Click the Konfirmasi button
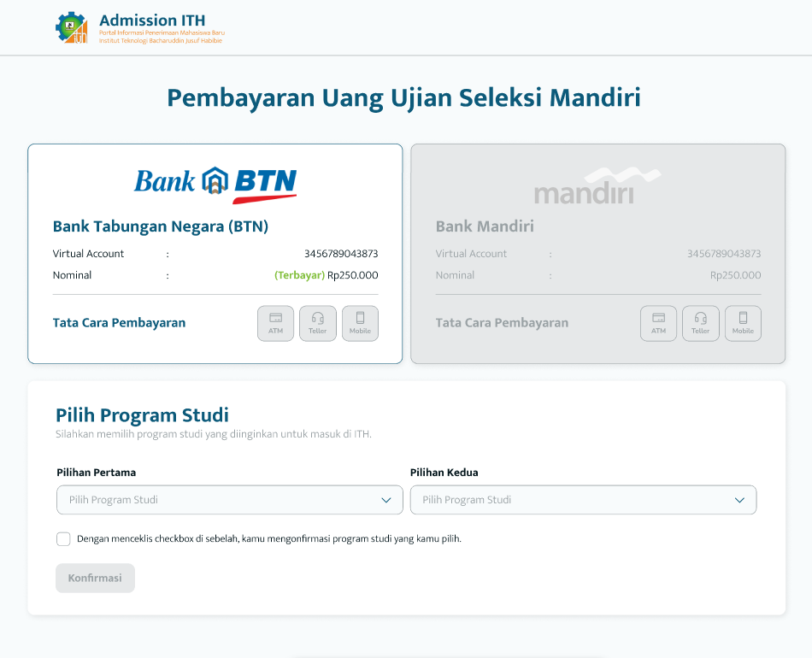The width and height of the screenshot is (812, 658). [x=95, y=578]
